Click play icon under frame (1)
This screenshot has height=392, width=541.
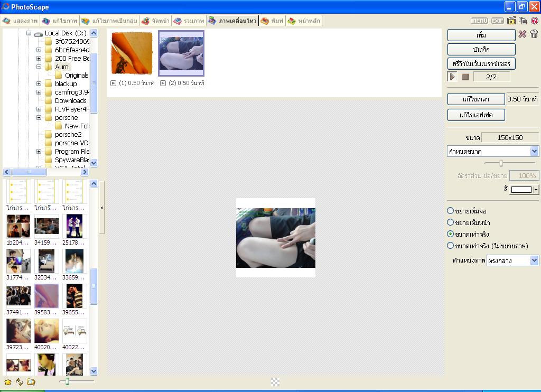click(x=113, y=83)
